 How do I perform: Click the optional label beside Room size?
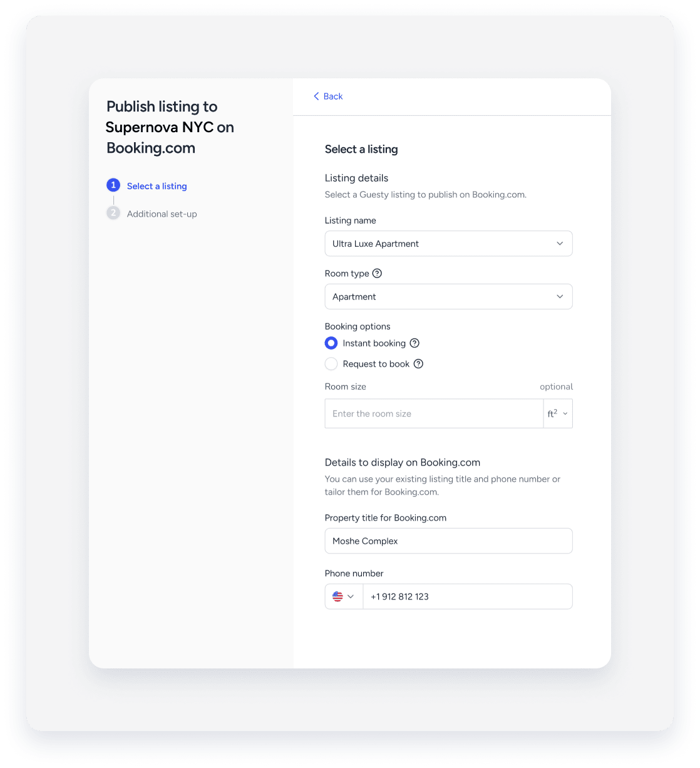click(x=557, y=387)
